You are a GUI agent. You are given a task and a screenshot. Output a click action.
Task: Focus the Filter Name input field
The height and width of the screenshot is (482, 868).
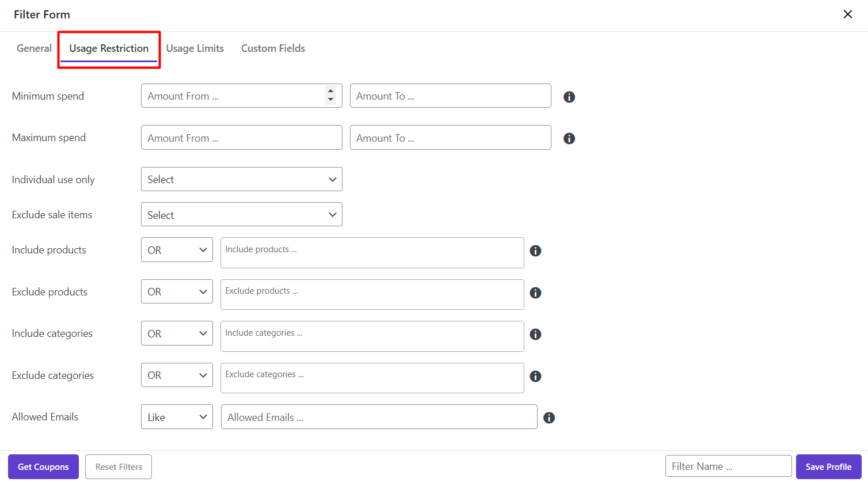coord(728,466)
